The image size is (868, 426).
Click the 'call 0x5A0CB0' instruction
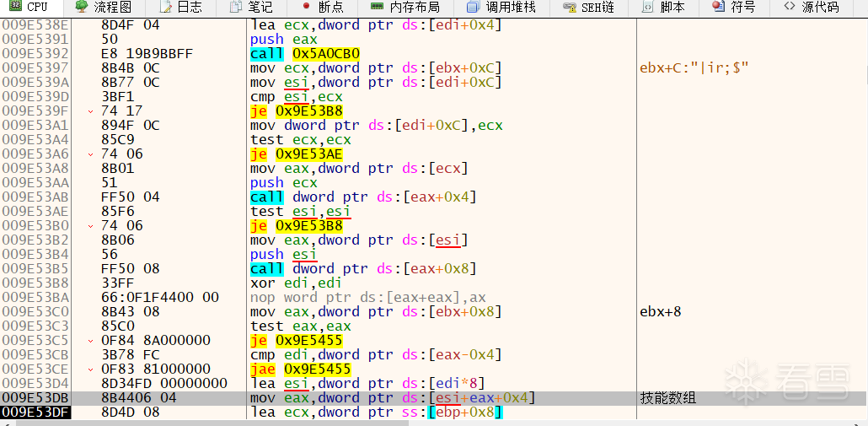(305, 54)
